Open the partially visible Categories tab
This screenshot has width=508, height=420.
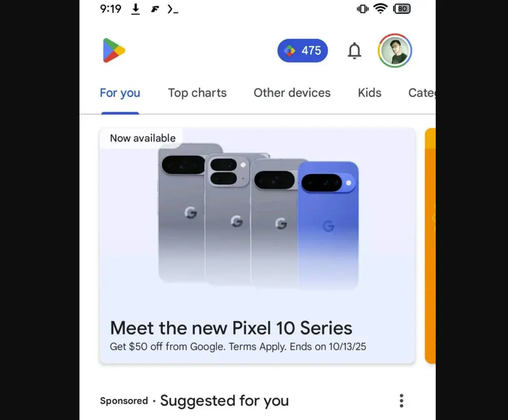[422, 93]
